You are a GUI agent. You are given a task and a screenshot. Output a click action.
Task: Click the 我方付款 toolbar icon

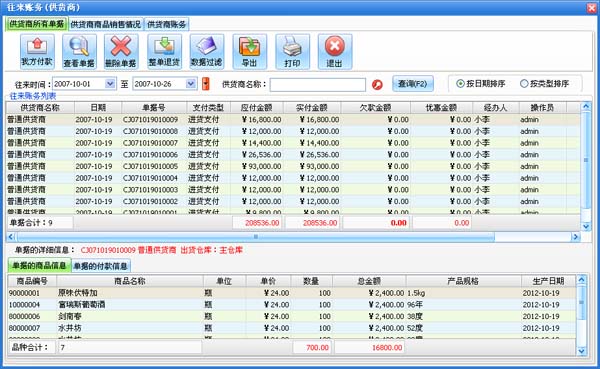point(37,51)
